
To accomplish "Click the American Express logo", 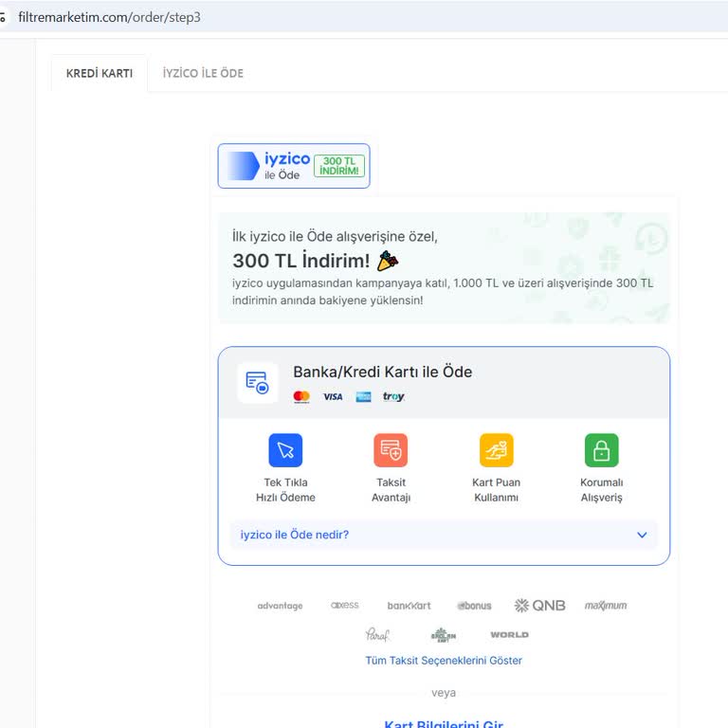I will pos(363,396).
